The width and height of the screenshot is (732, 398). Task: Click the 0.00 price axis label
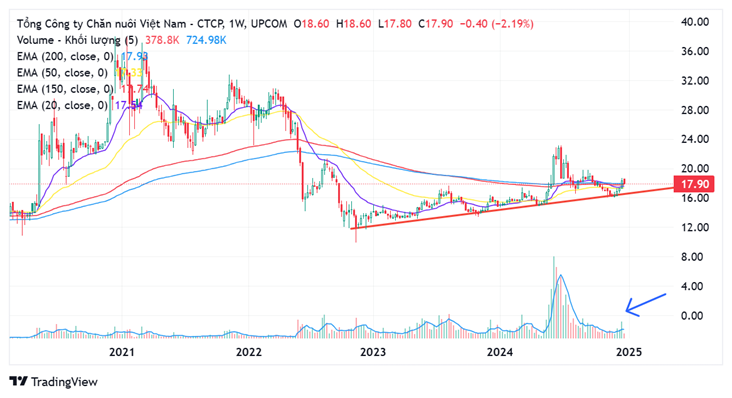click(x=692, y=316)
